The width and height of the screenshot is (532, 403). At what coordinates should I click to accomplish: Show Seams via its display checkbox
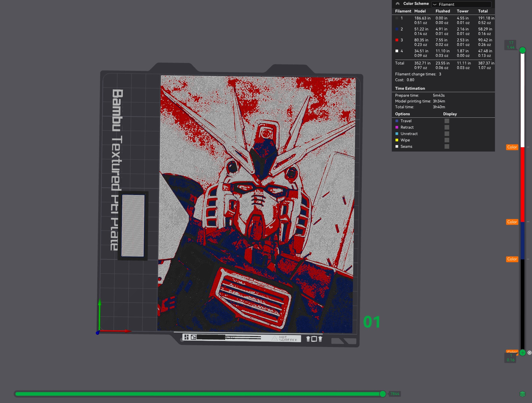point(447,146)
